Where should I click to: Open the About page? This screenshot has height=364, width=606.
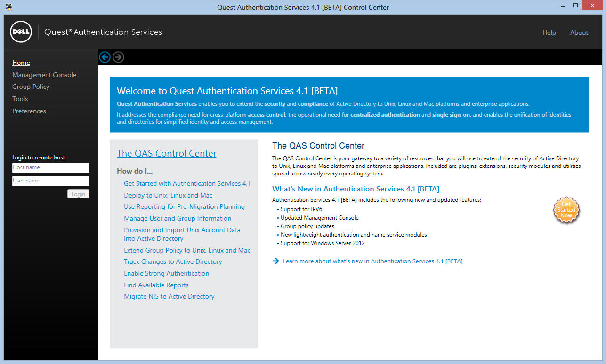pos(579,32)
